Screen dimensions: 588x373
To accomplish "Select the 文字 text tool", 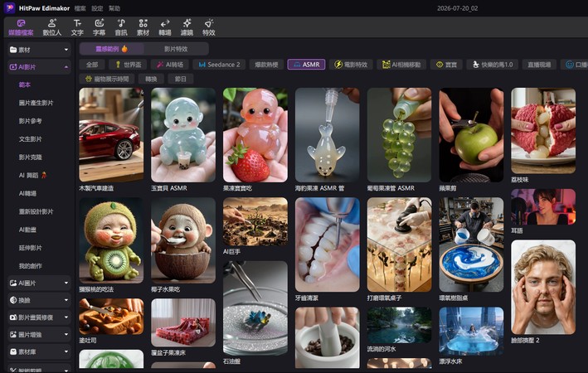I will [x=77, y=27].
